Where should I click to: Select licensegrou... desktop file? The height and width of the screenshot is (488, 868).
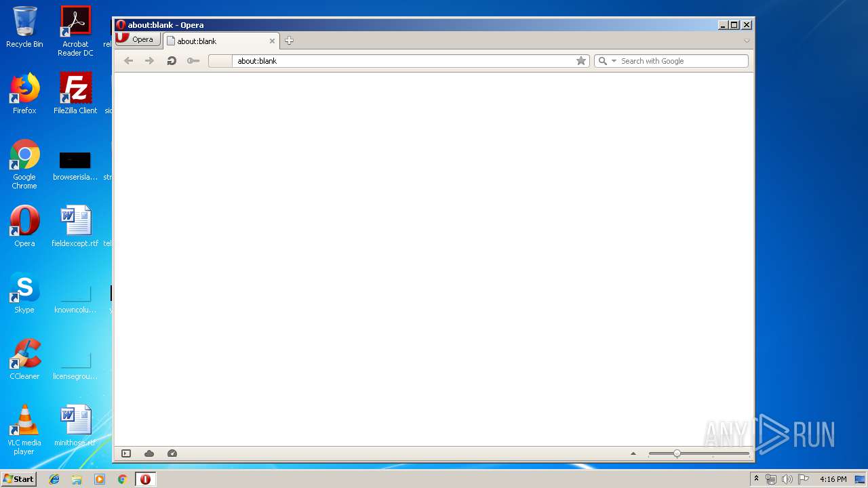click(x=75, y=365)
